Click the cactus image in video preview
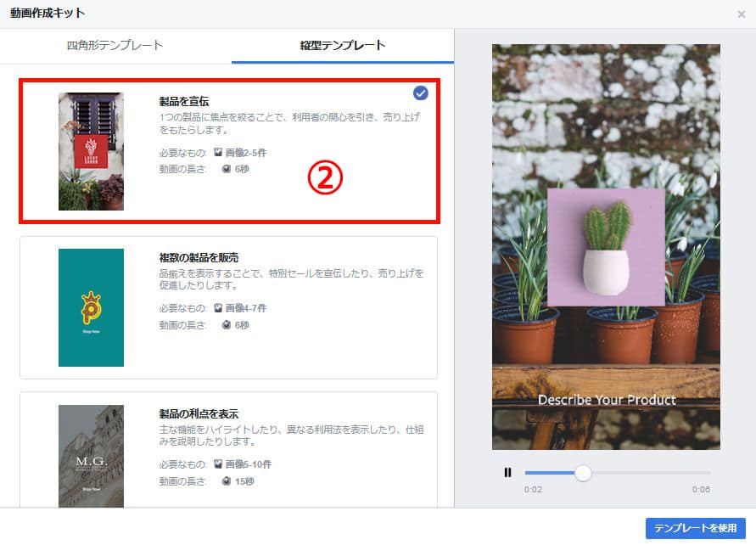The image size is (756, 545). click(x=606, y=246)
